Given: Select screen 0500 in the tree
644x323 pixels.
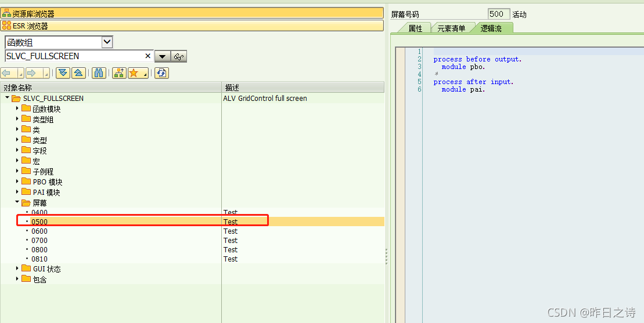Looking at the screenshot, I should tap(39, 222).
